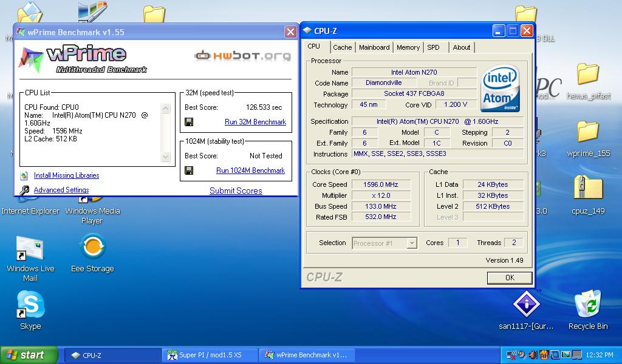Switch to wPrime Benchmark taskbar button

coord(307,356)
